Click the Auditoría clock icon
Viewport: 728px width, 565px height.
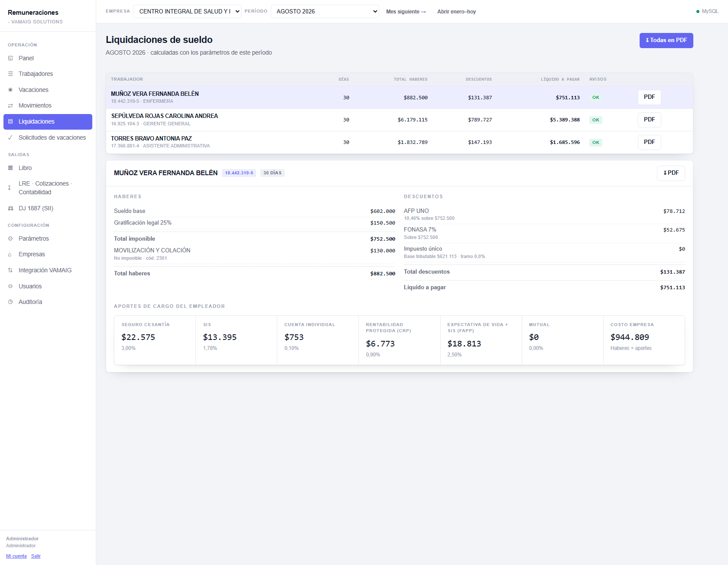(x=10, y=302)
